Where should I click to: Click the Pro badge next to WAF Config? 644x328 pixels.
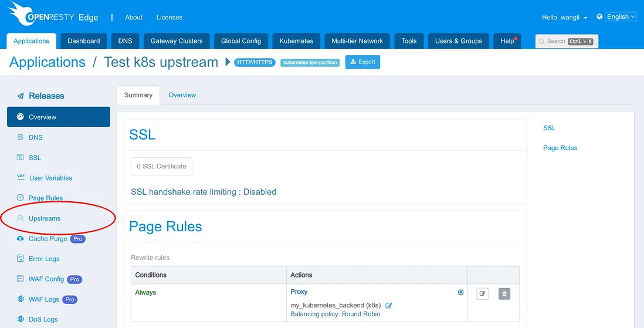(x=74, y=279)
